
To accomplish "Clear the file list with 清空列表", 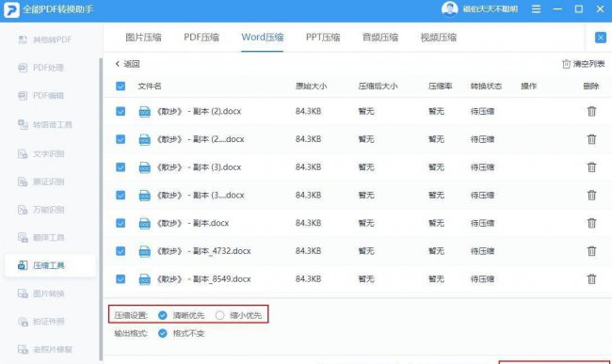I will (583, 64).
